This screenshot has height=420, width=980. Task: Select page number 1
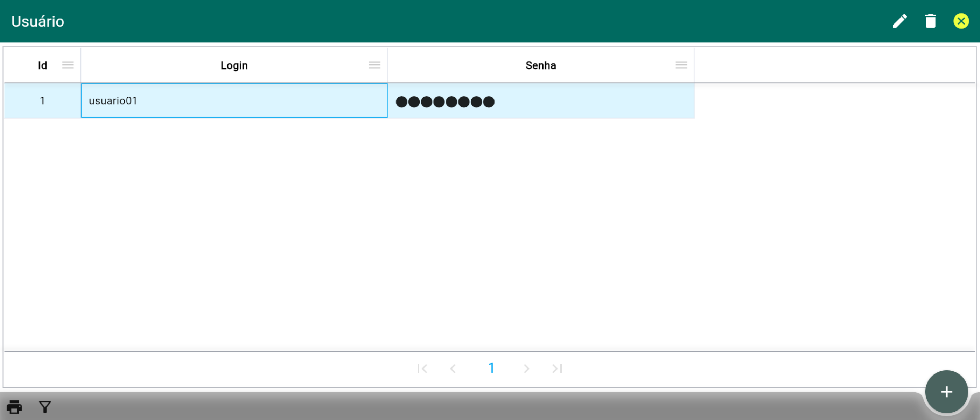pyautogui.click(x=491, y=368)
